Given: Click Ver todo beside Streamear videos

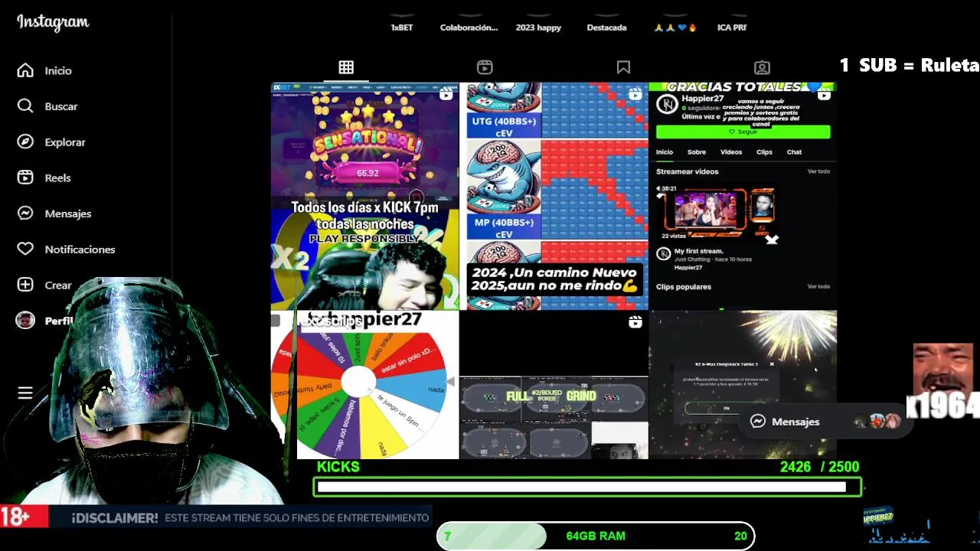Looking at the screenshot, I should 818,171.
